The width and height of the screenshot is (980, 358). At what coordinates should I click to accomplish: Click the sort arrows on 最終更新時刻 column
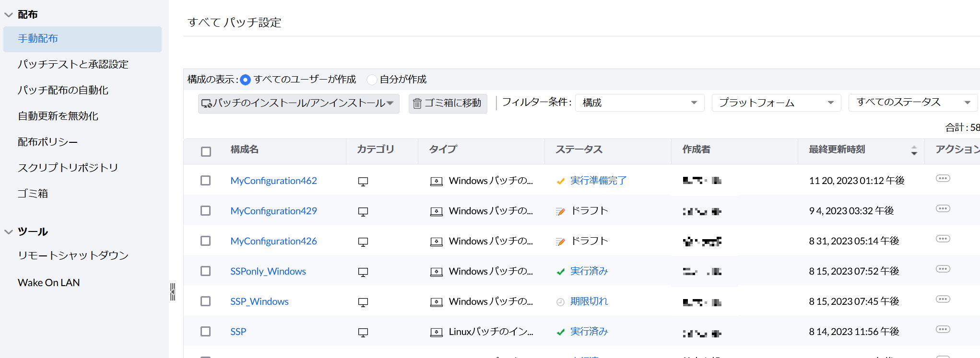tap(914, 150)
